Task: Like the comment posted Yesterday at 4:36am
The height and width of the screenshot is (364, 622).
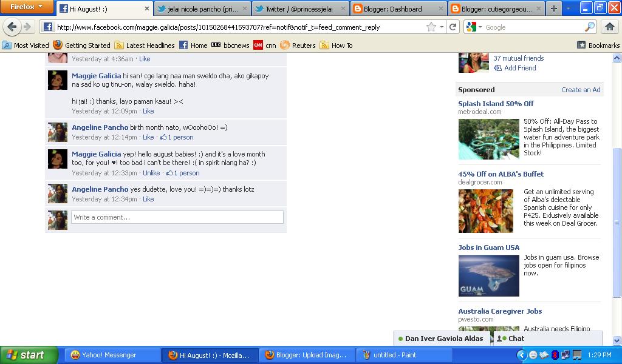Action: pyautogui.click(x=145, y=59)
